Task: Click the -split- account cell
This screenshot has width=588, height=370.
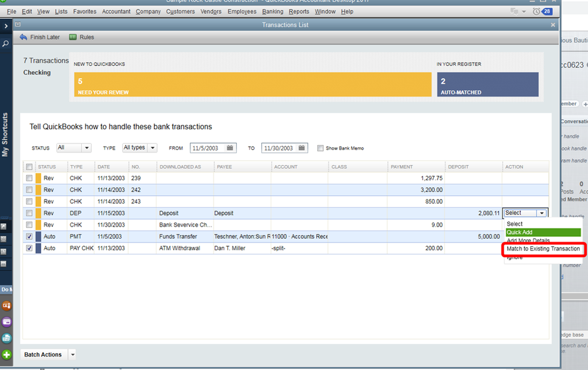Action: 299,249
